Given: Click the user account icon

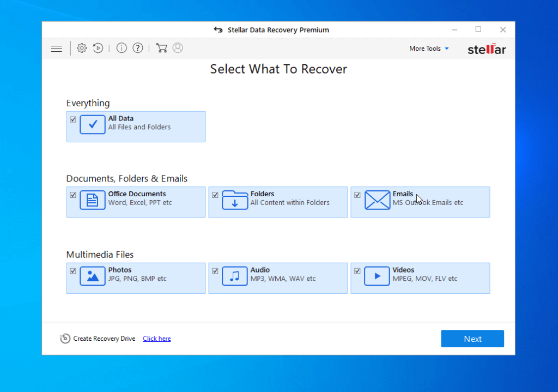Looking at the screenshot, I should pyautogui.click(x=178, y=48).
